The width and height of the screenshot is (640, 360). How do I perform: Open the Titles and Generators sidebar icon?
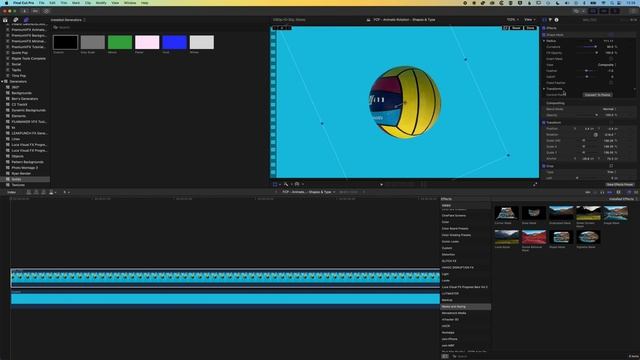(x=26, y=20)
